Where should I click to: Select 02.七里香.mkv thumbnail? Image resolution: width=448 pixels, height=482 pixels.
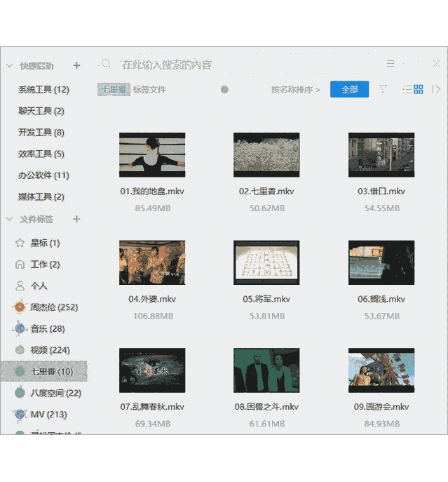[266, 154]
